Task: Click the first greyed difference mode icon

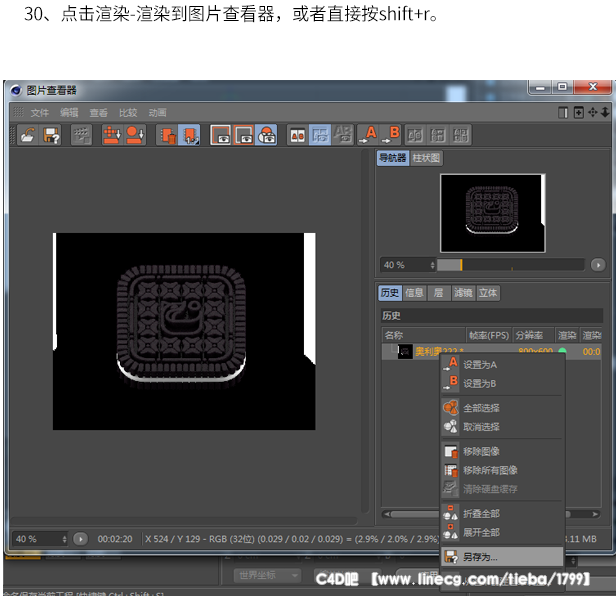Action: point(415,136)
